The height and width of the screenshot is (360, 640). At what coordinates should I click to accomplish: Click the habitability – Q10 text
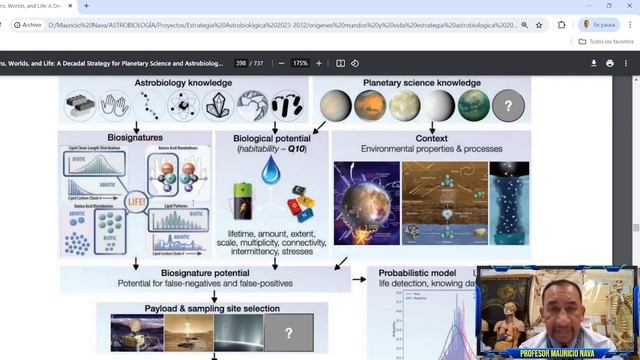point(272,149)
